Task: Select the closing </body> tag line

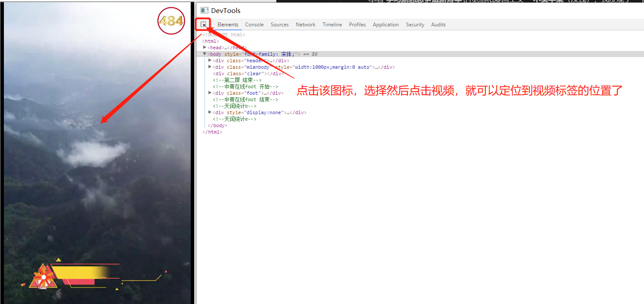Action: pos(218,125)
